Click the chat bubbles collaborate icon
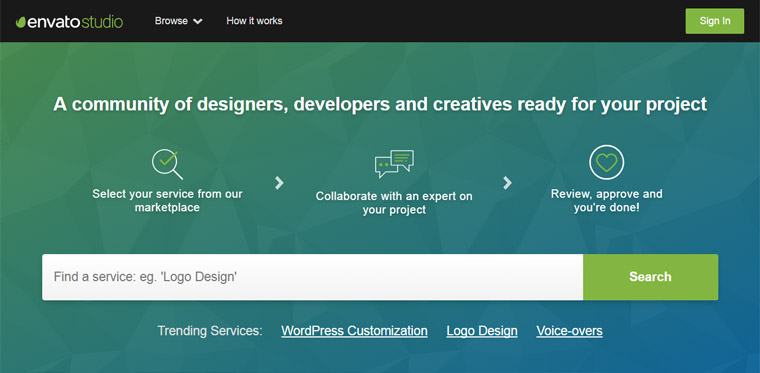Image resolution: width=760 pixels, height=373 pixels. (x=394, y=164)
